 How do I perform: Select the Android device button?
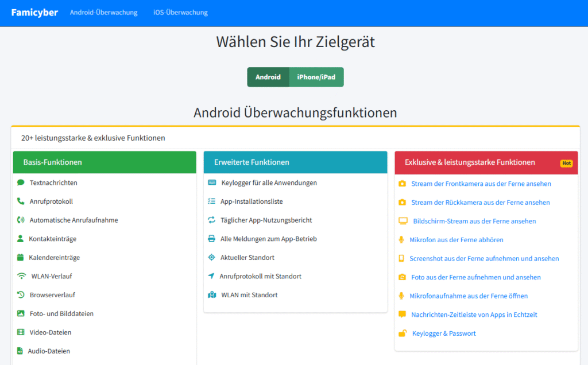click(268, 77)
